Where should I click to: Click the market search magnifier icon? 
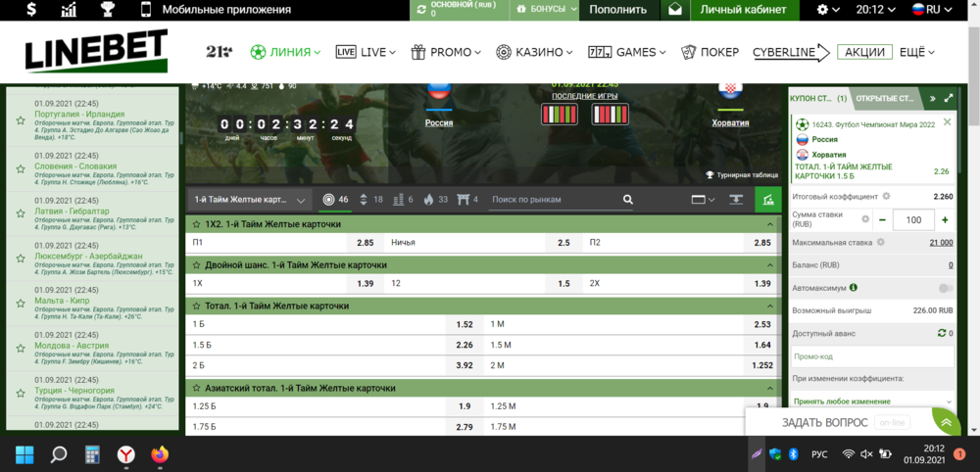click(628, 200)
